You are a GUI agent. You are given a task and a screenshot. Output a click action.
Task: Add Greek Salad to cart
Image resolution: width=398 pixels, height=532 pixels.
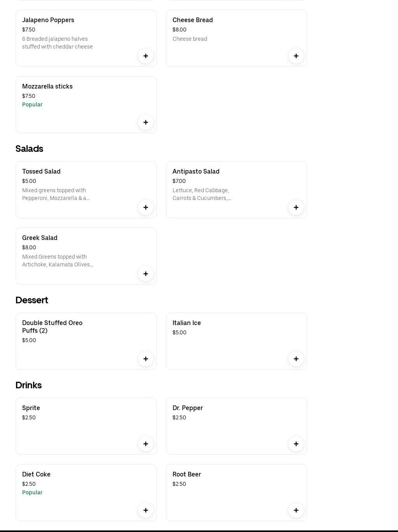pos(146,274)
